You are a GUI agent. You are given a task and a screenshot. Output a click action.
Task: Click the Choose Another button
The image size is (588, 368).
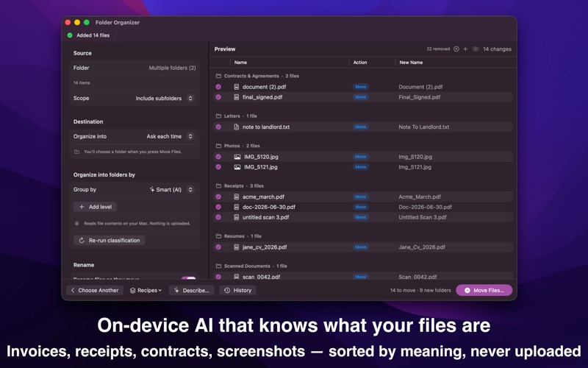[95, 290]
